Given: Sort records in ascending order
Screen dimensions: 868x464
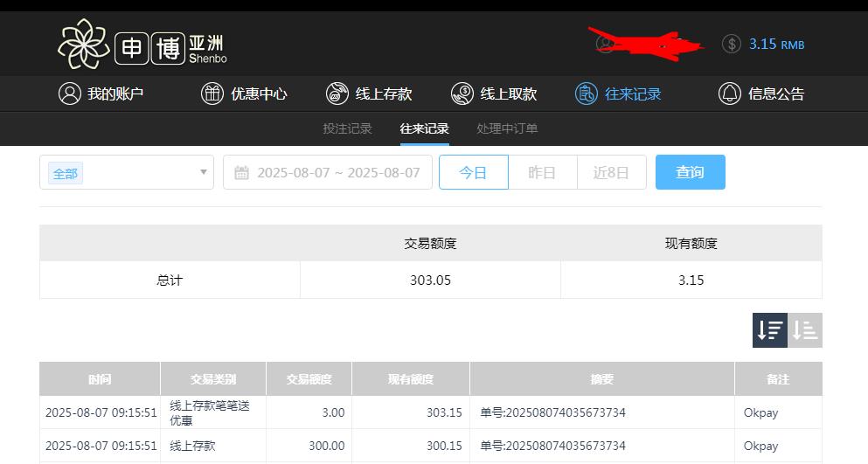Looking at the screenshot, I should (x=805, y=330).
